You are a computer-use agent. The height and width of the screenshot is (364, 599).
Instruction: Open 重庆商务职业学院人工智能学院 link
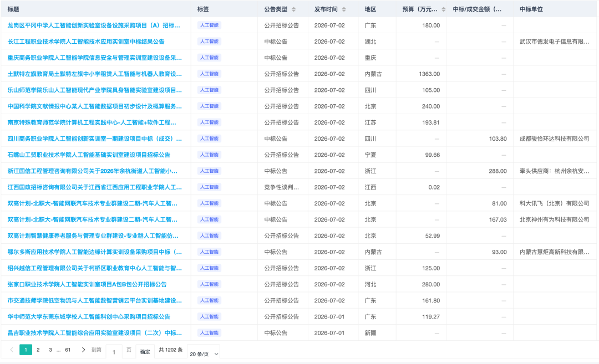(x=95, y=58)
